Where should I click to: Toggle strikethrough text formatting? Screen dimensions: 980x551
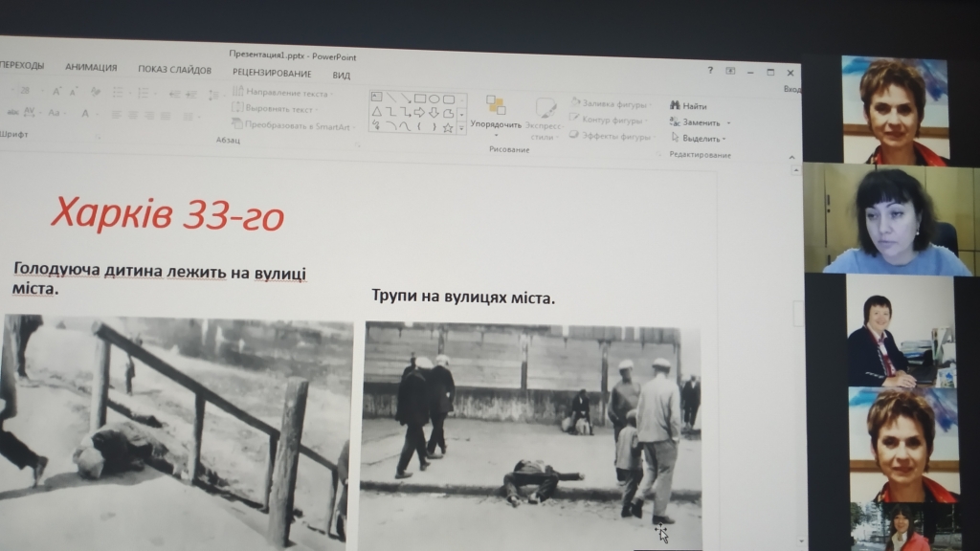point(12,112)
